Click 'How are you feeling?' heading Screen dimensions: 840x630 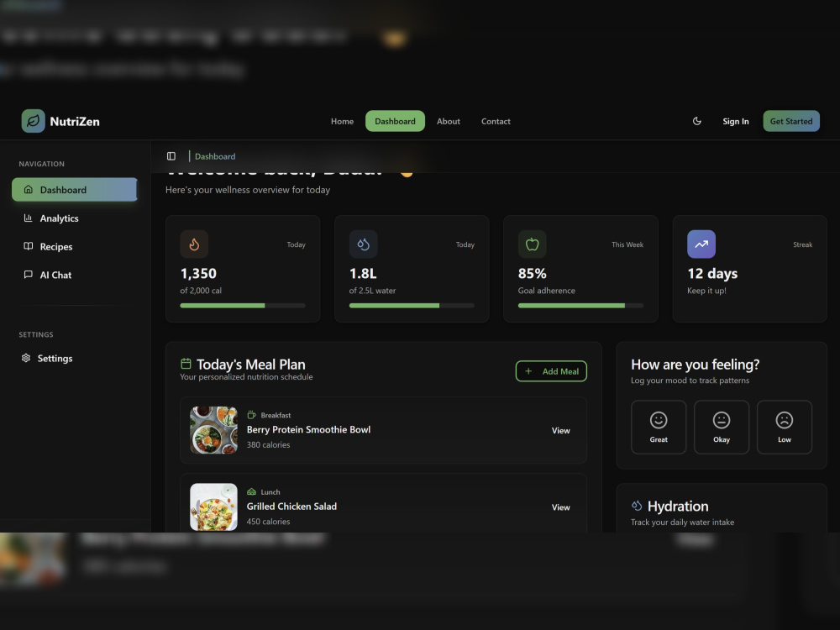695,365
